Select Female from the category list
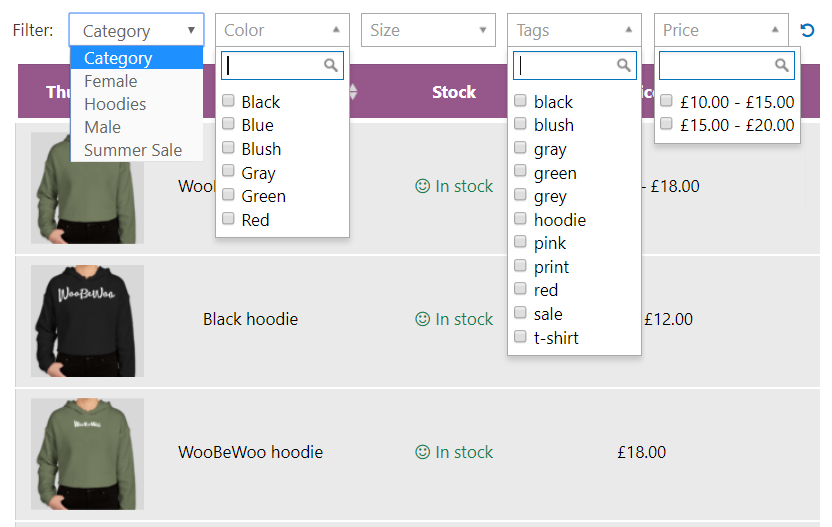 click(137, 81)
